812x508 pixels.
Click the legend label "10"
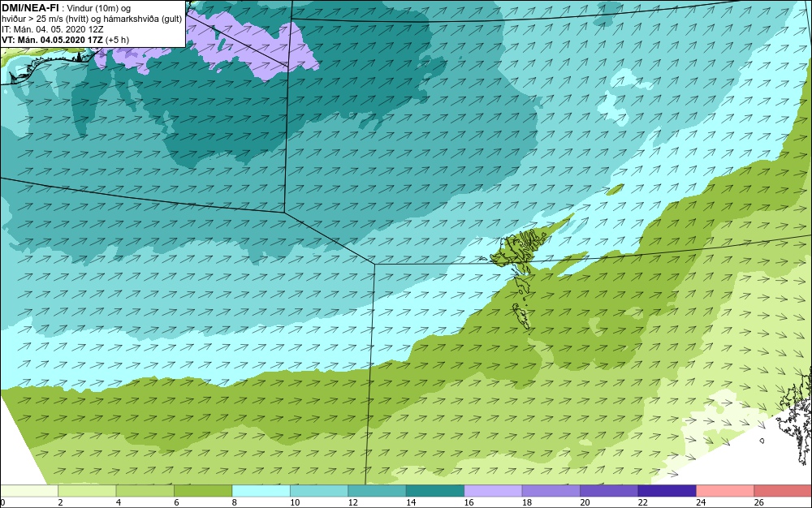(x=295, y=502)
